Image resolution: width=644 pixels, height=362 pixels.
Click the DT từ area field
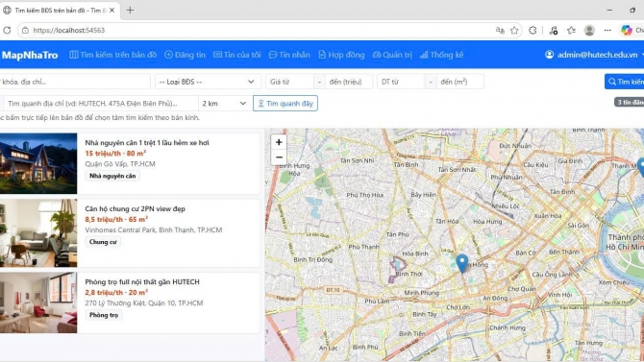(401, 82)
